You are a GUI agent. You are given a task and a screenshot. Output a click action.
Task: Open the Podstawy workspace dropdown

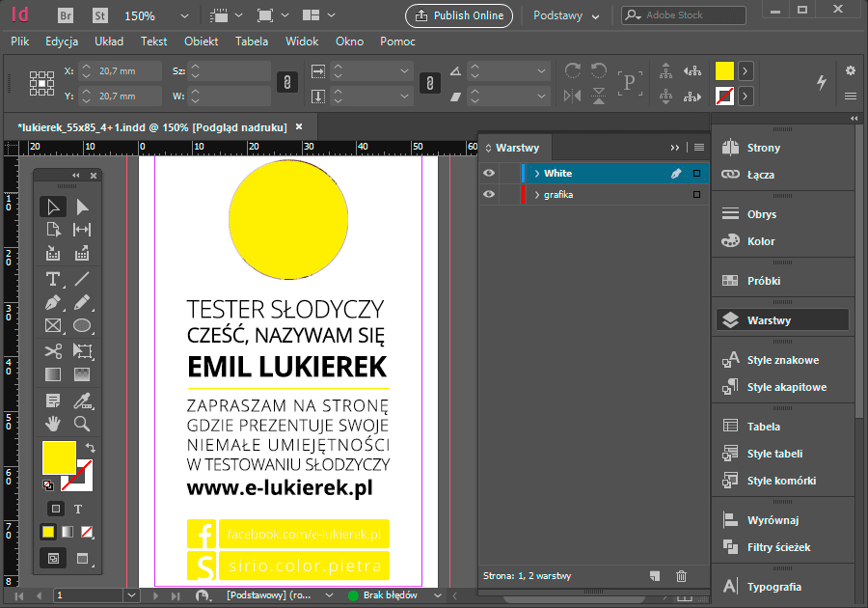coord(568,15)
